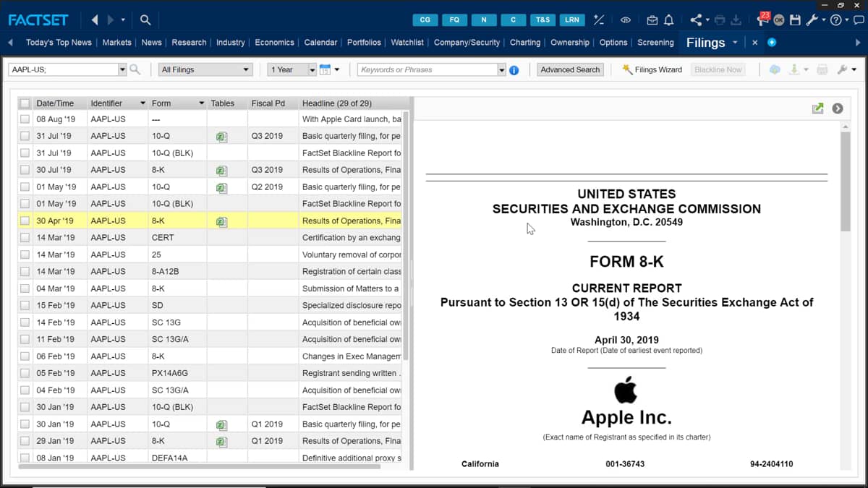This screenshot has height=488, width=868.
Task: Click the blue add tab plus icon
Action: click(772, 43)
